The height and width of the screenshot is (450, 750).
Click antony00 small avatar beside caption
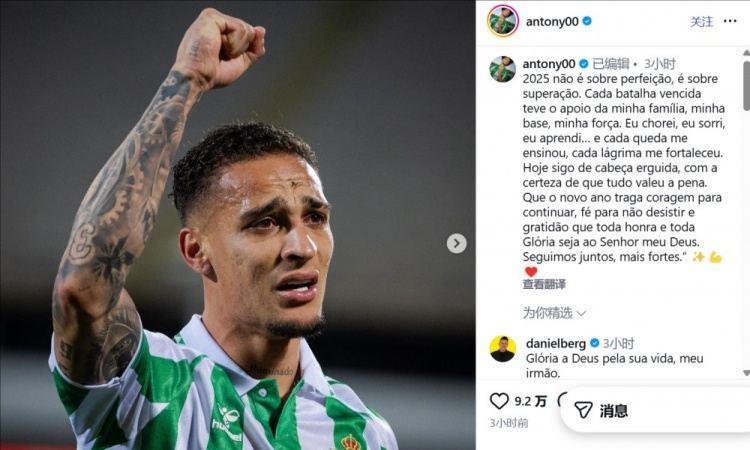pos(502,69)
